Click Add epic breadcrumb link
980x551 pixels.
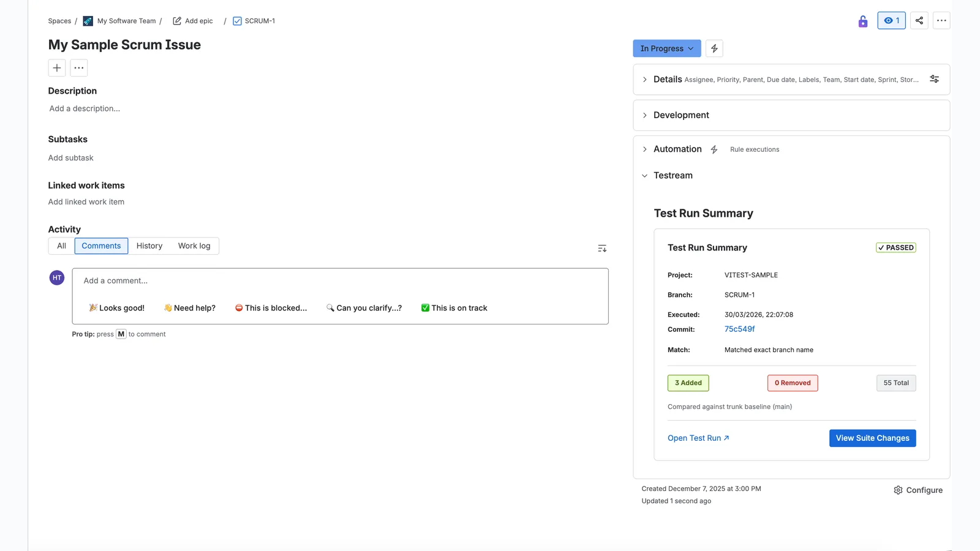point(199,21)
